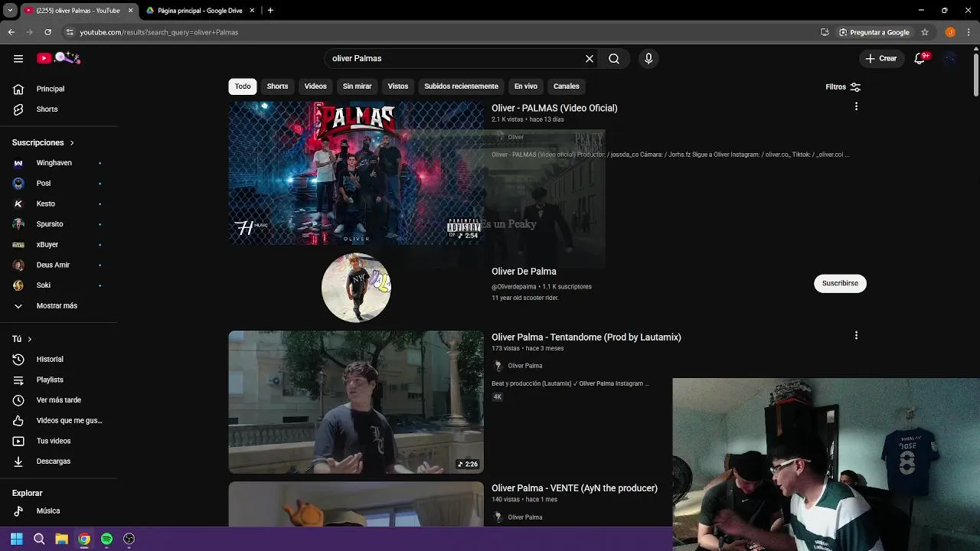Open the notifications bell

point(920,58)
